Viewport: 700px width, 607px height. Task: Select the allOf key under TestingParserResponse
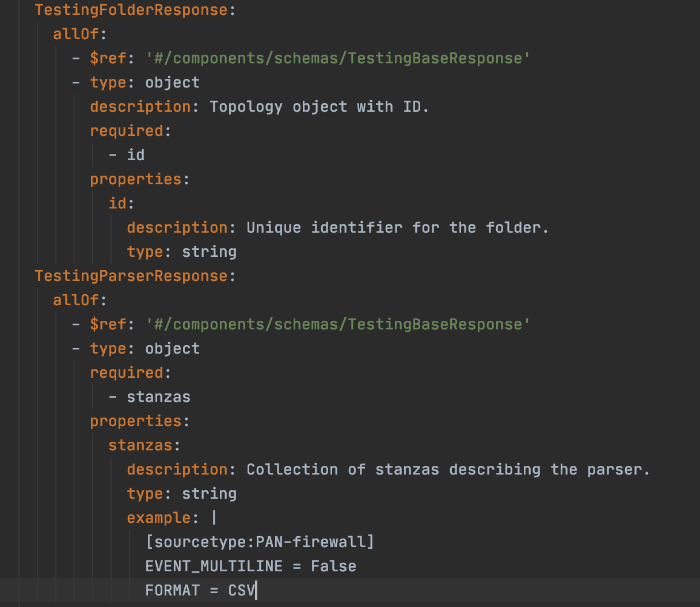[x=75, y=300]
